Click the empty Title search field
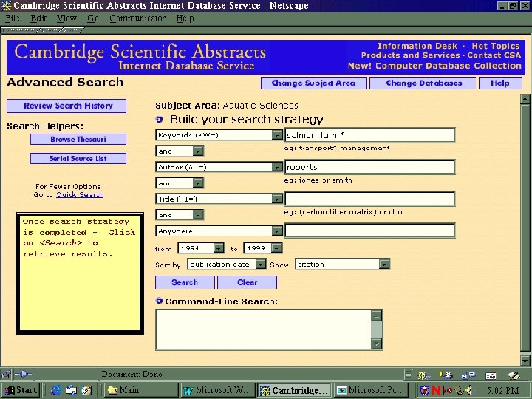Screen dimensions: 532x399 (370, 199)
